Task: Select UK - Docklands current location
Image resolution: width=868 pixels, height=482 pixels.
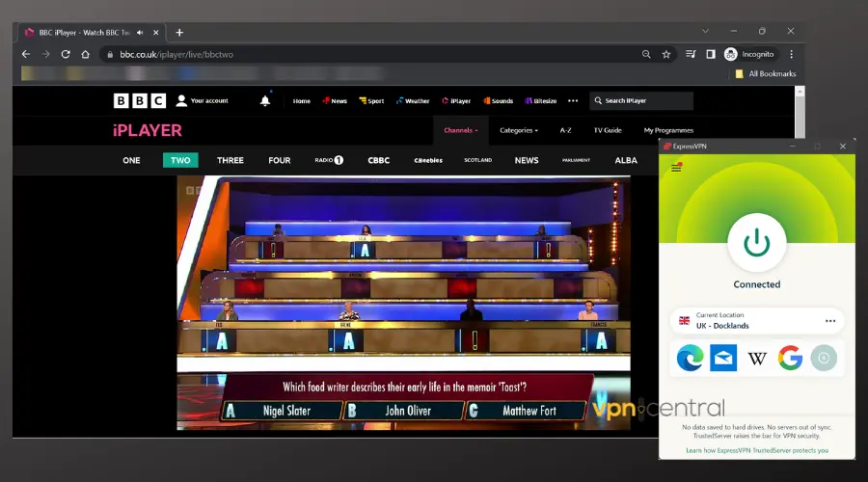Action: click(x=757, y=321)
